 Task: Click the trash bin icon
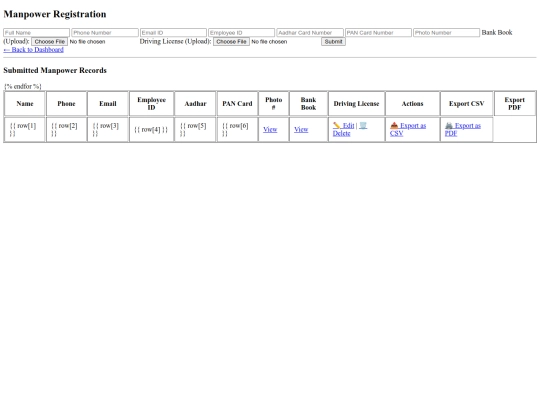coord(363,126)
